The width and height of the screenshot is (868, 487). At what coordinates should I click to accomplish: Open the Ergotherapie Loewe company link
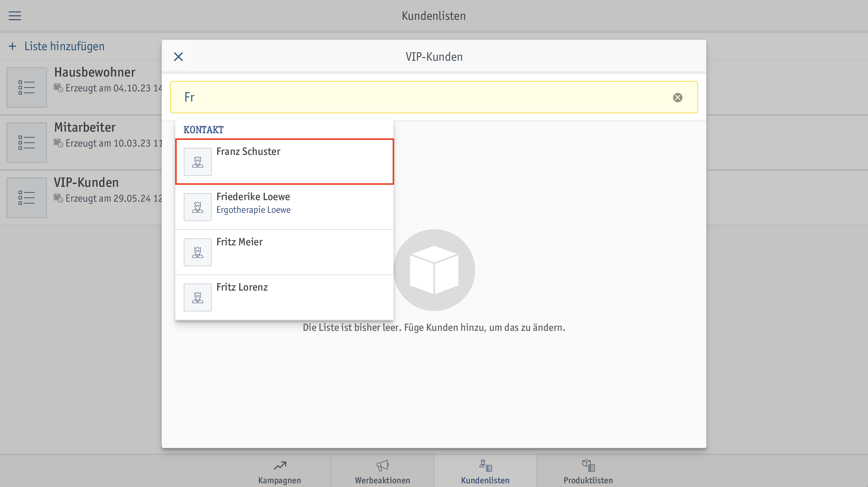click(253, 210)
